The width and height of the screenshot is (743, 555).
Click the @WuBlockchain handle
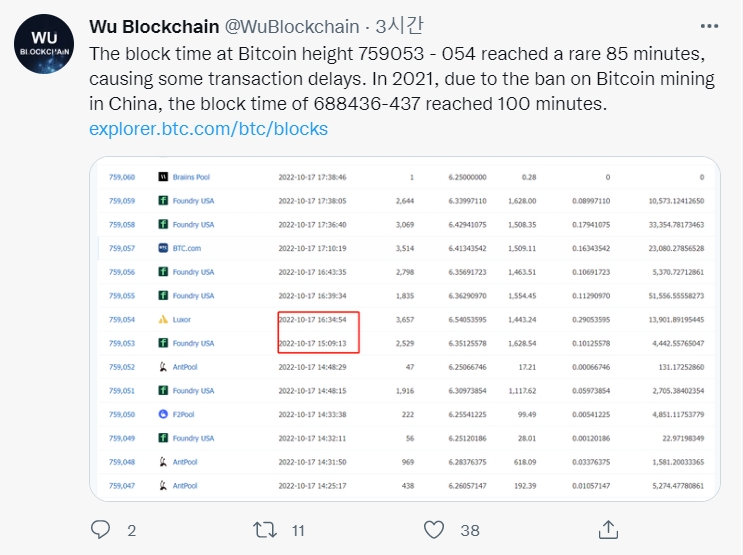tap(291, 27)
